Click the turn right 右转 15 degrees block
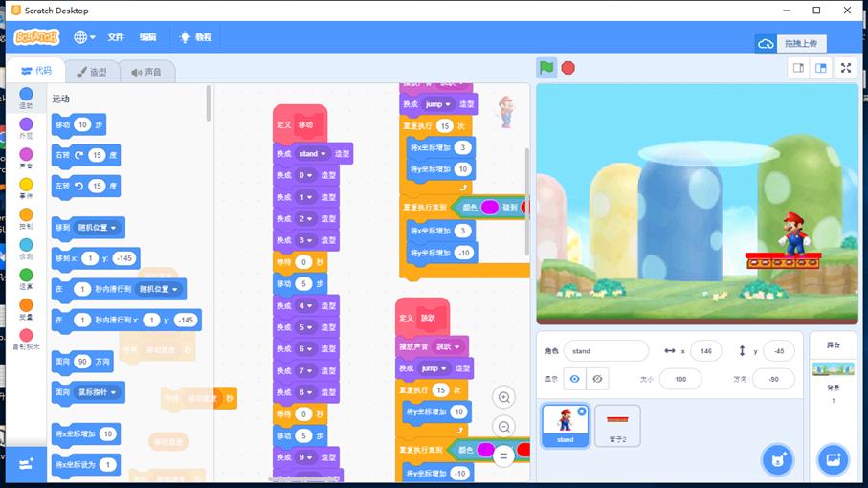The height and width of the screenshot is (488, 868). pyautogui.click(x=86, y=155)
